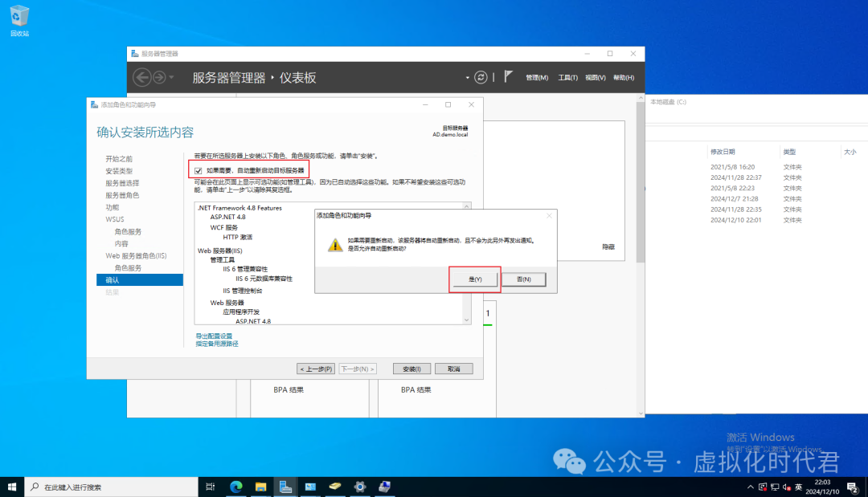Go to the 安装类型 wizard step
868x497 pixels.
click(119, 171)
